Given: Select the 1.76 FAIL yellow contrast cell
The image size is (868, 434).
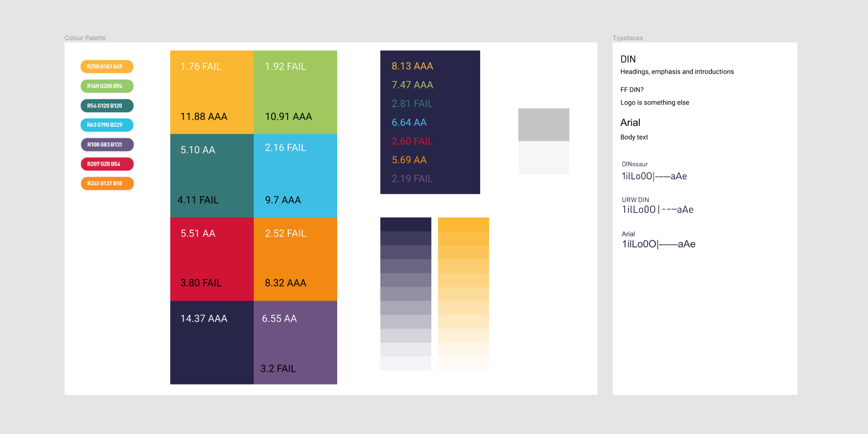Looking at the screenshot, I should click(211, 92).
